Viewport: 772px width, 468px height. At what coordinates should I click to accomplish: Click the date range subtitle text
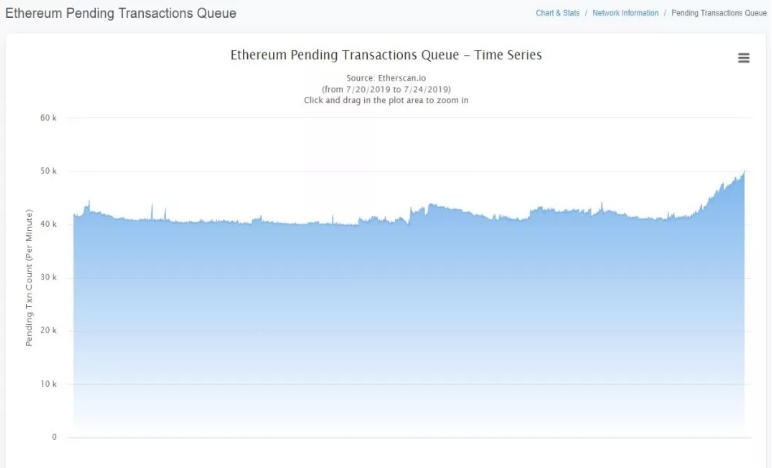click(386, 89)
